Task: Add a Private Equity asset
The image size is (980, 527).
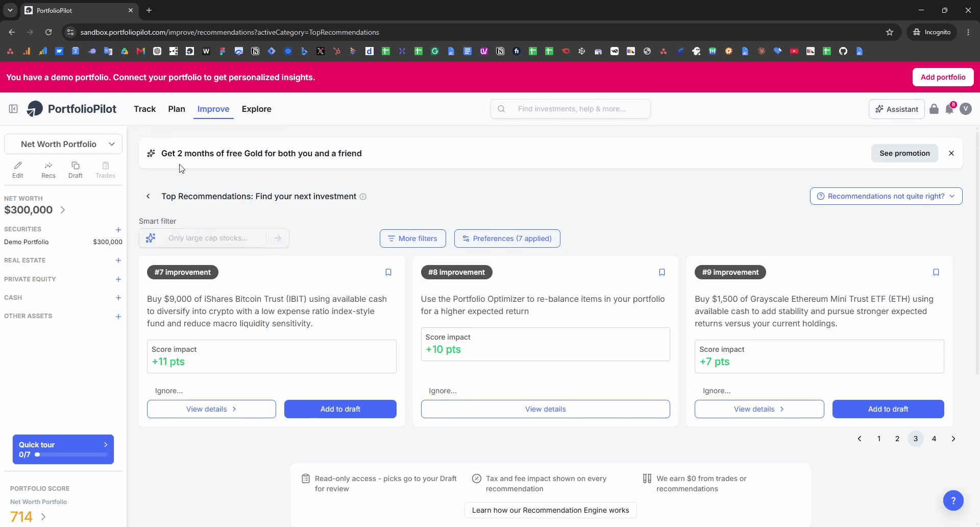Action: click(118, 279)
